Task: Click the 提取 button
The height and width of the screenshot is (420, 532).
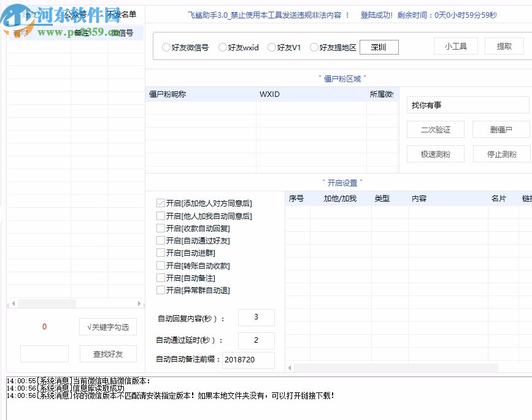Action: (504, 47)
